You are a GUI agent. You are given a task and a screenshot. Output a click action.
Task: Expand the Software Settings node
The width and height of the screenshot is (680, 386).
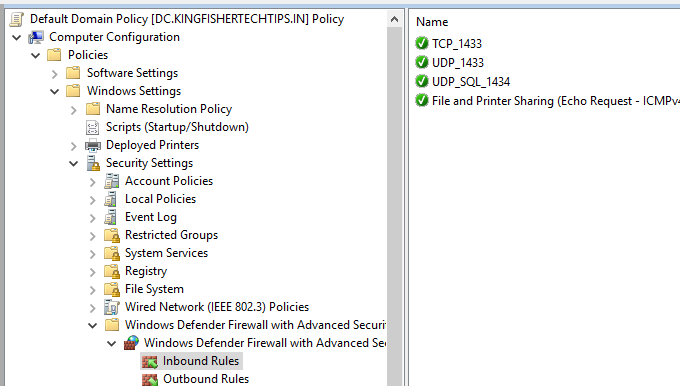pyautogui.click(x=55, y=74)
